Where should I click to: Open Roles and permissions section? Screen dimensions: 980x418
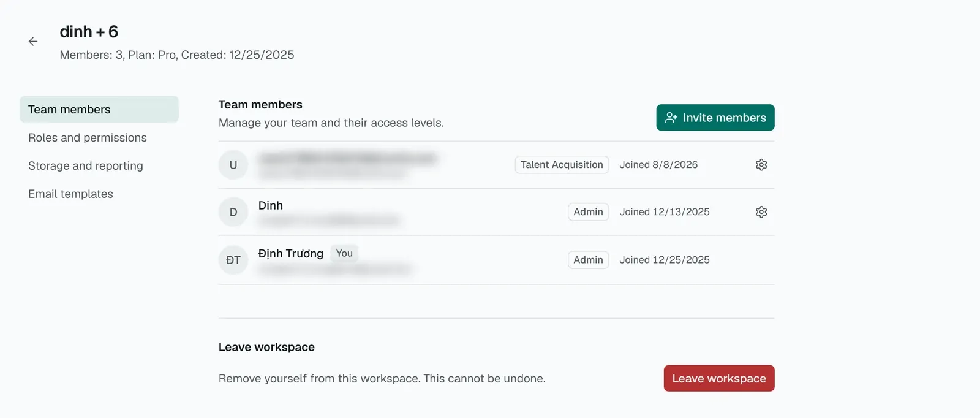click(88, 138)
